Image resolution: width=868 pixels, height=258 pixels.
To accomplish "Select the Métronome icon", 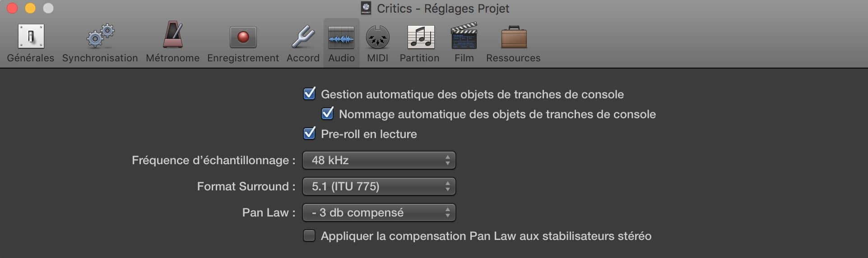I will tap(173, 35).
